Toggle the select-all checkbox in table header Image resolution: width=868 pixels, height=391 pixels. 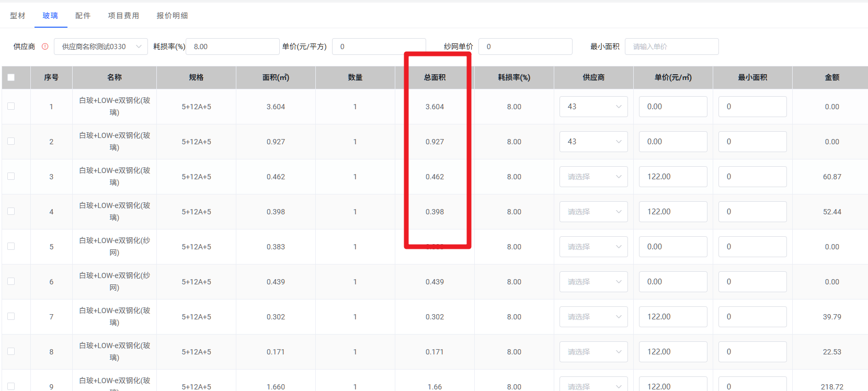[x=11, y=77]
